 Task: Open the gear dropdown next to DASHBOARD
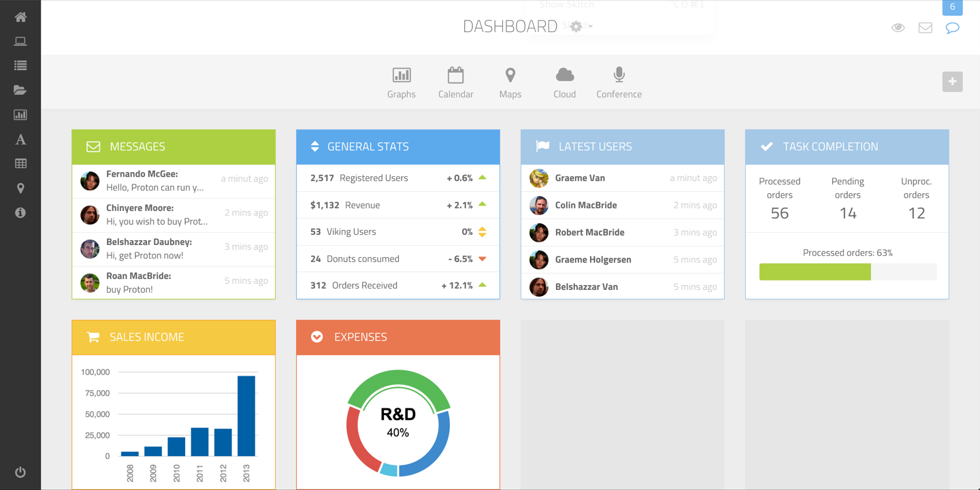coord(580,27)
